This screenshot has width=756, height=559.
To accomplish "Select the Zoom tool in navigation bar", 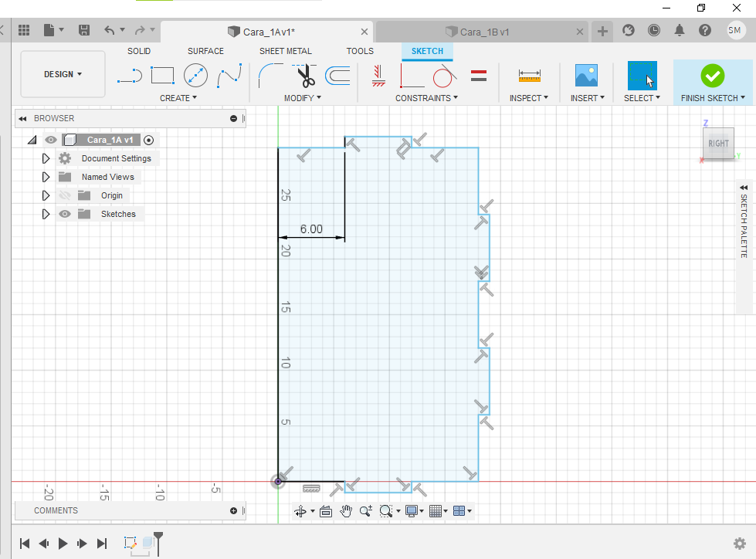I will click(x=365, y=511).
